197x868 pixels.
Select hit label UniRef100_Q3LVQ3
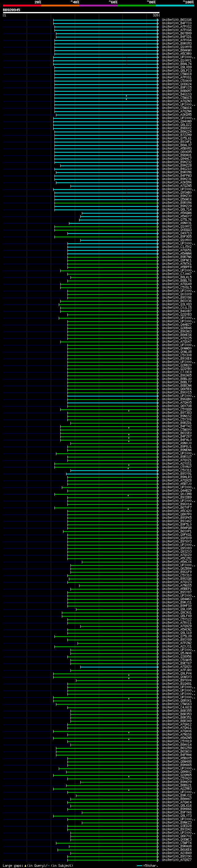177,304
